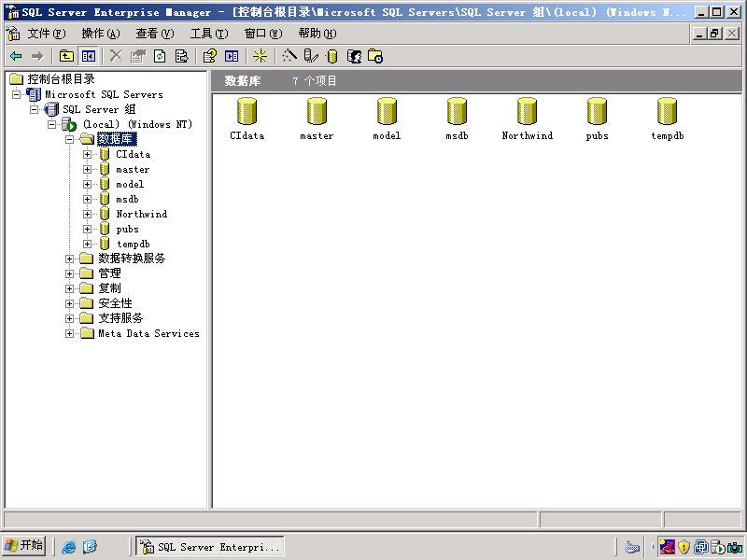Click the Refresh toolbar icon
Image resolution: width=747 pixels, height=560 pixels.
pos(160,56)
